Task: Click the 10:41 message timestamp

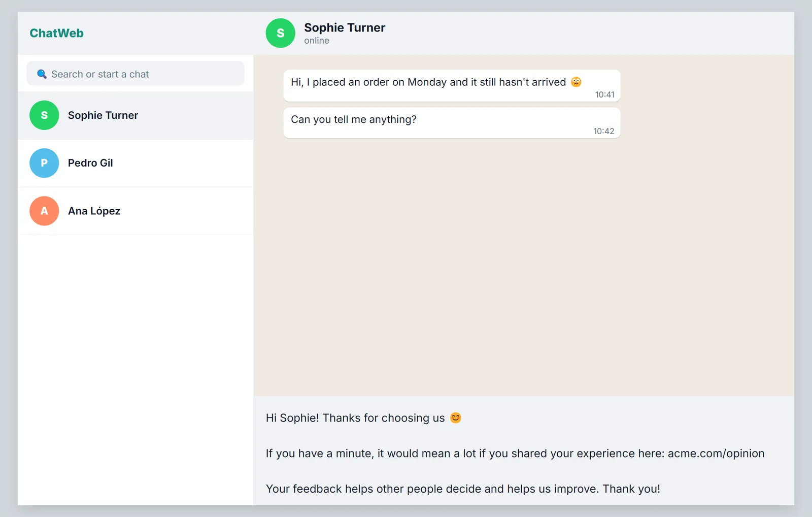Action: (604, 94)
